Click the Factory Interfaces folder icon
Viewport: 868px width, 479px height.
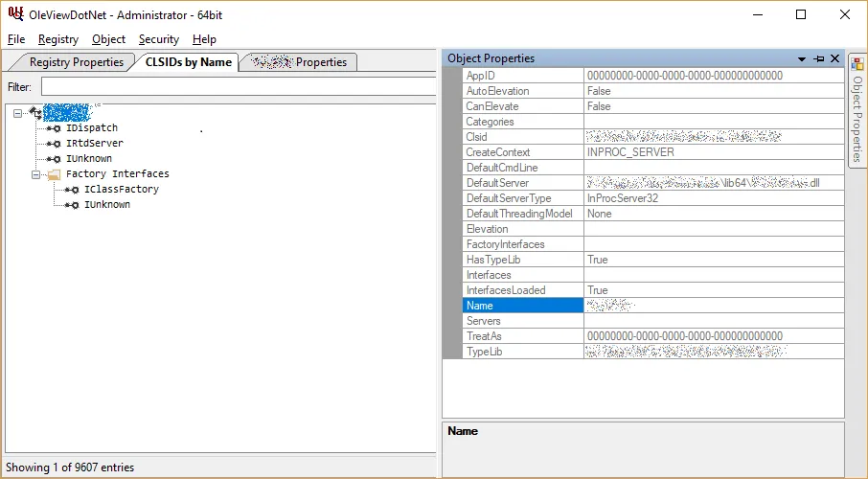pos(54,175)
